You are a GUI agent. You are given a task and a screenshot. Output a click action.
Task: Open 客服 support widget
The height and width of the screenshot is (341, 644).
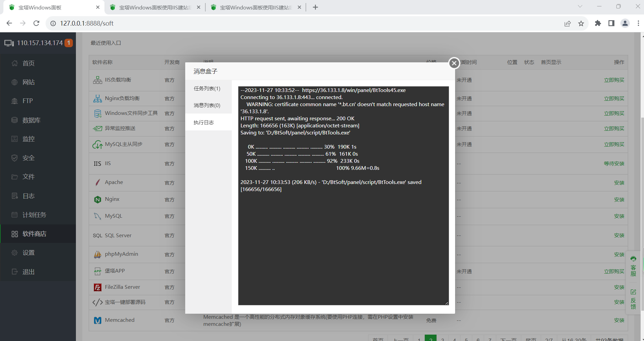[x=633, y=266]
